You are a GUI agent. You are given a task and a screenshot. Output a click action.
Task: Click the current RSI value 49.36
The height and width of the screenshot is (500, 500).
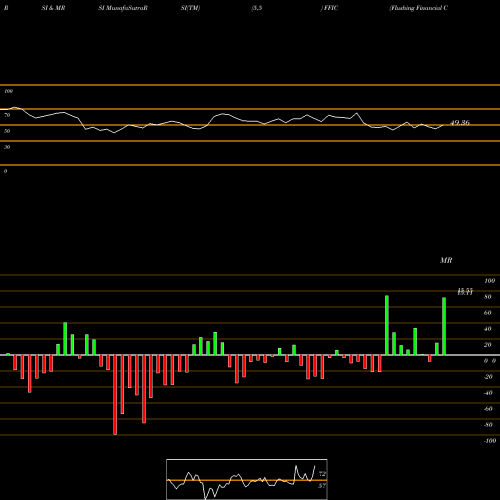460,123
